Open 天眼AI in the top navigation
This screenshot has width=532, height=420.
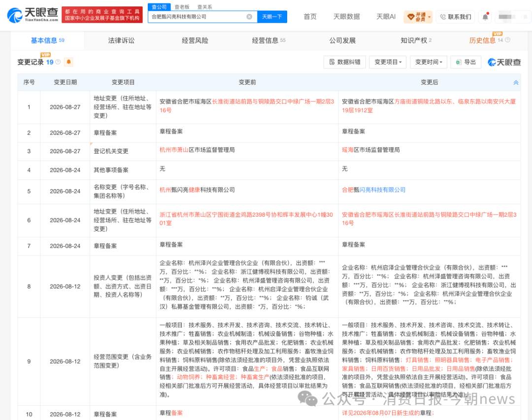tap(386, 17)
